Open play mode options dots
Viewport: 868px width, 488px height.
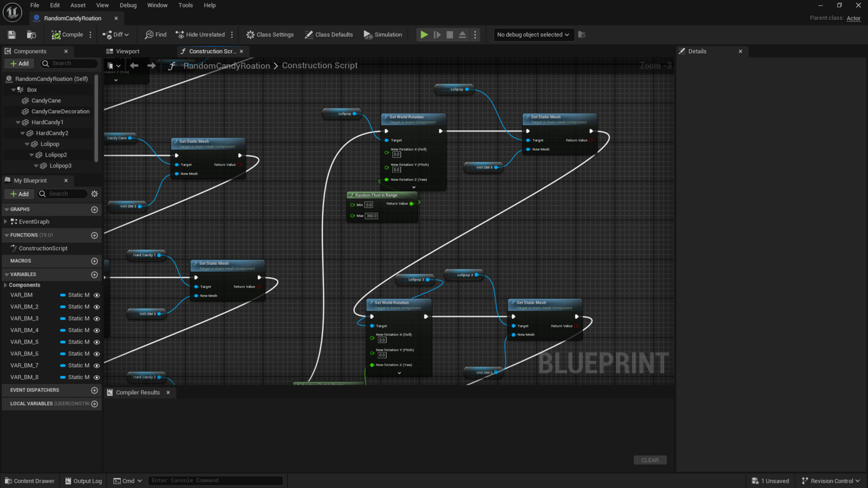[x=475, y=35]
